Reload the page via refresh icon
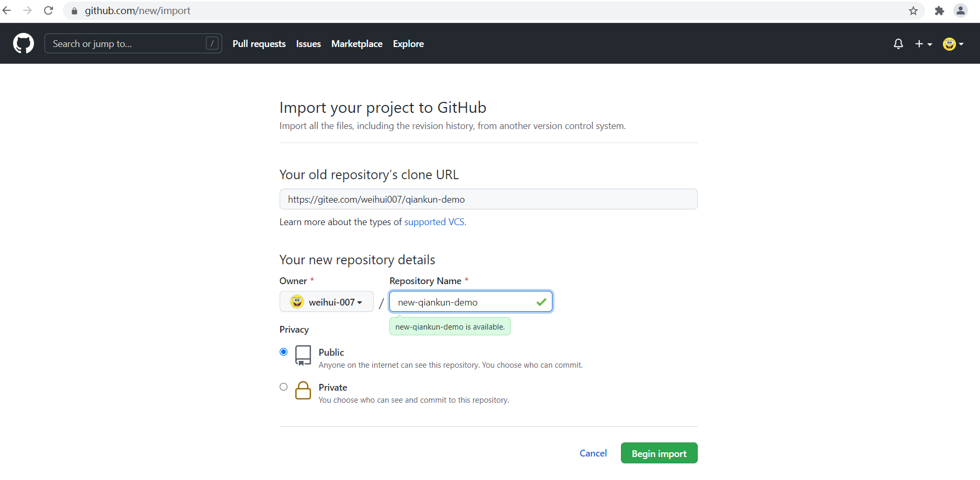The height and width of the screenshot is (480, 980). (48, 10)
